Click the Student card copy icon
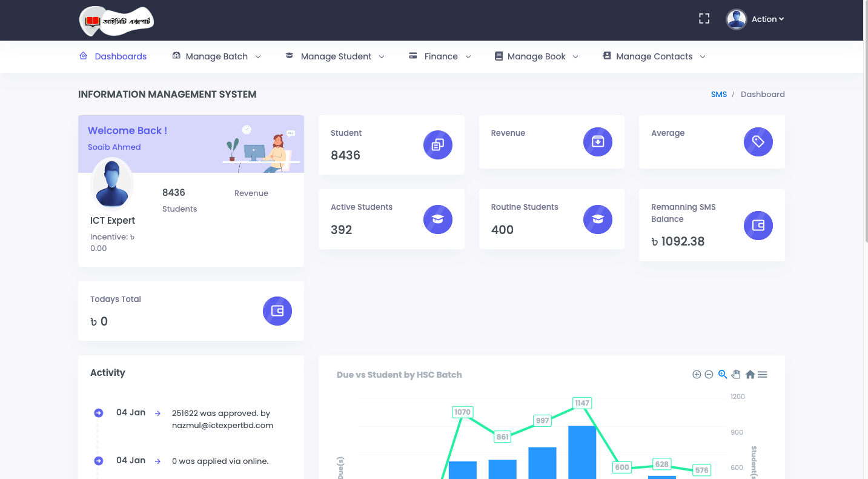 [438, 145]
